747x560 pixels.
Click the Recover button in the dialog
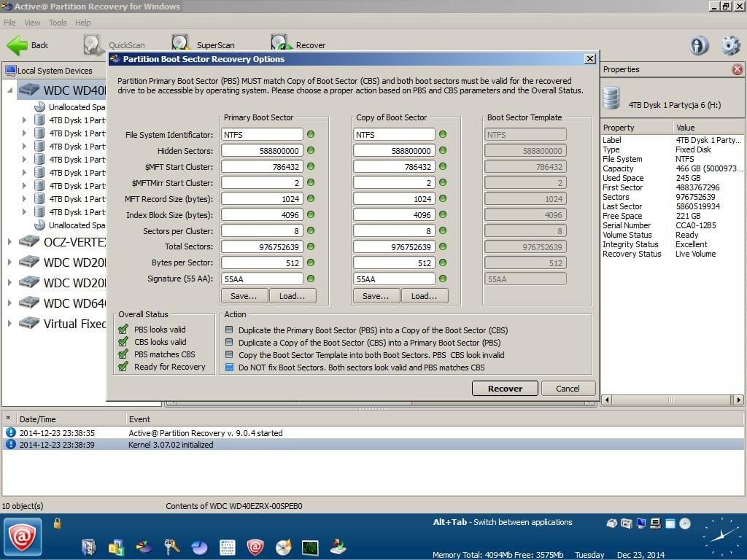pos(505,389)
